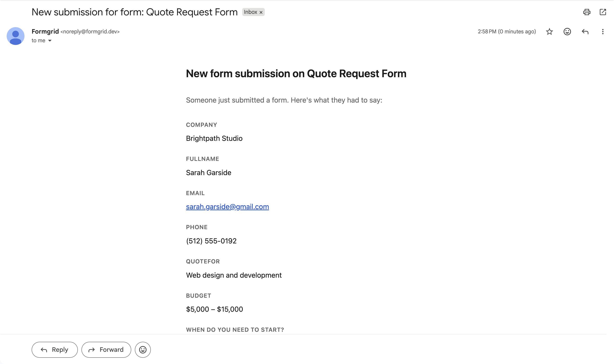
Task: Click the BUDGET field label
Action: click(198, 295)
